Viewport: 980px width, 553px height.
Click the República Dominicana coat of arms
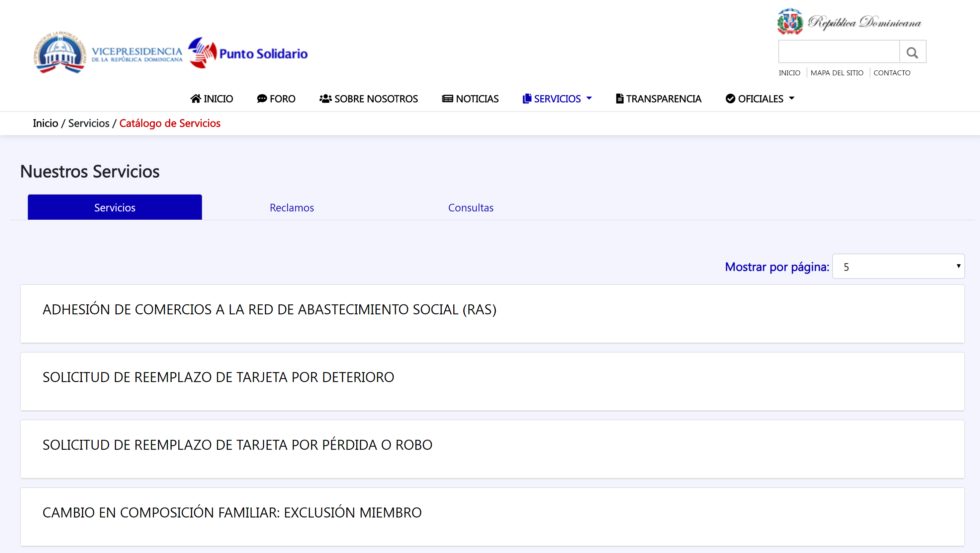click(x=790, y=22)
